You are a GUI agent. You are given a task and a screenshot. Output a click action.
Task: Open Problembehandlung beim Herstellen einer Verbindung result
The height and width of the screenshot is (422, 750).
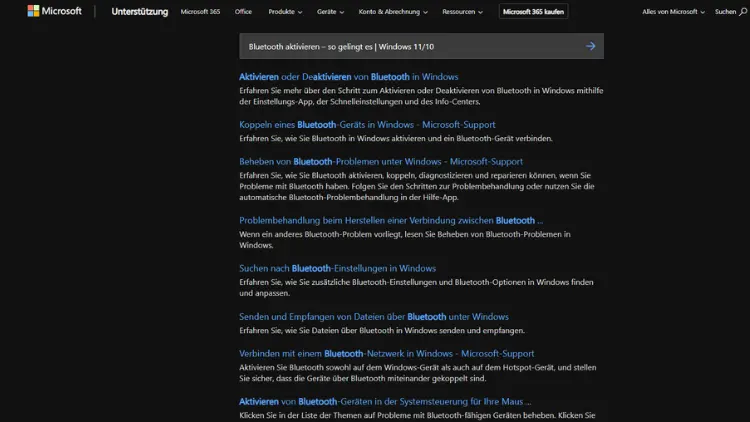click(391, 220)
